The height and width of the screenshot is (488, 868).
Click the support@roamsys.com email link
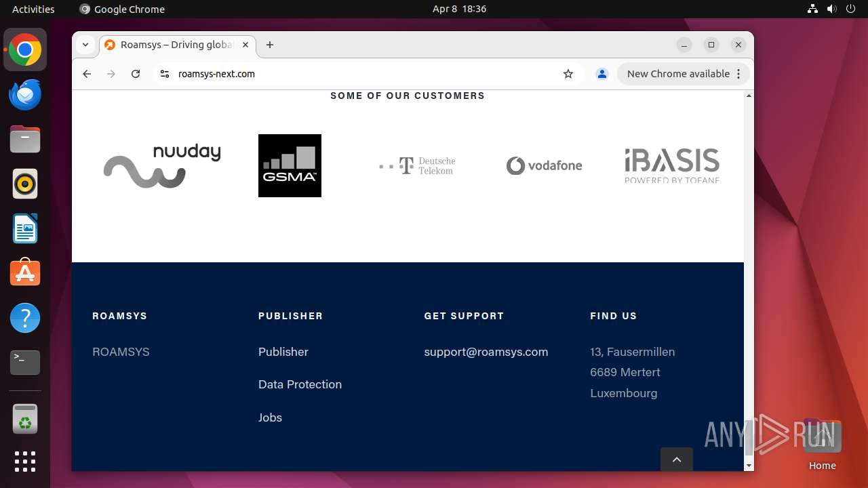(x=486, y=352)
